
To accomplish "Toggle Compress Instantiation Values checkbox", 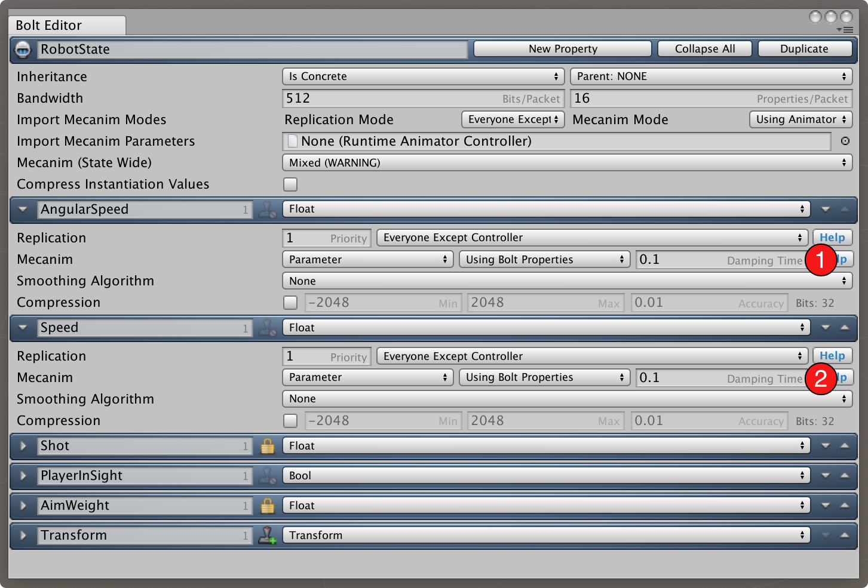I will pos(290,184).
